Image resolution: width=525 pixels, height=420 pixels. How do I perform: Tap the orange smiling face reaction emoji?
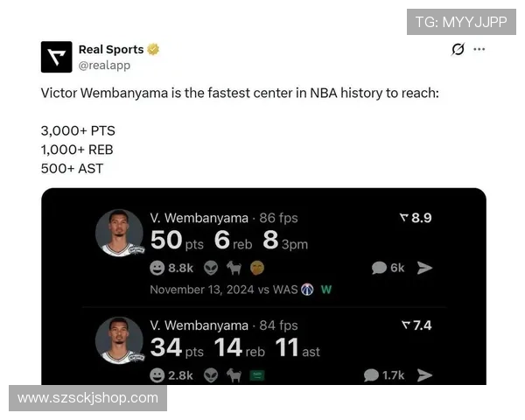(257, 268)
